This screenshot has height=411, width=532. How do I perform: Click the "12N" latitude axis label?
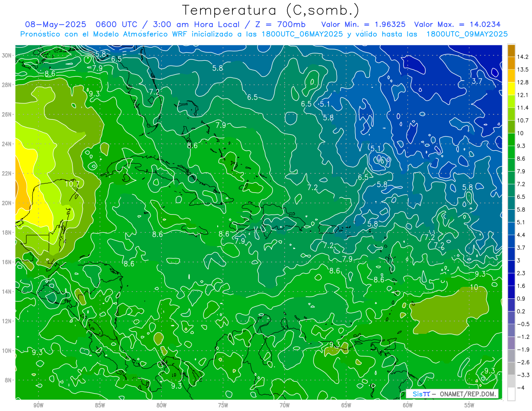[7, 321]
